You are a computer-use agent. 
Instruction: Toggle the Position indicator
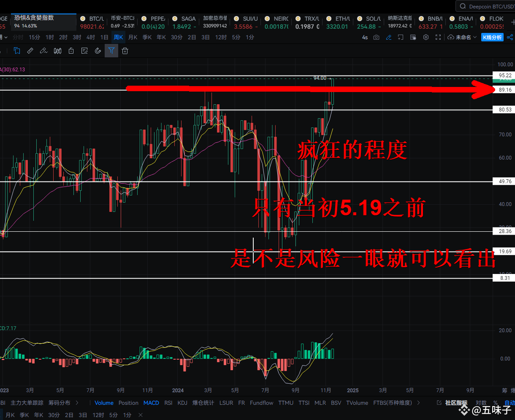tap(128, 403)
